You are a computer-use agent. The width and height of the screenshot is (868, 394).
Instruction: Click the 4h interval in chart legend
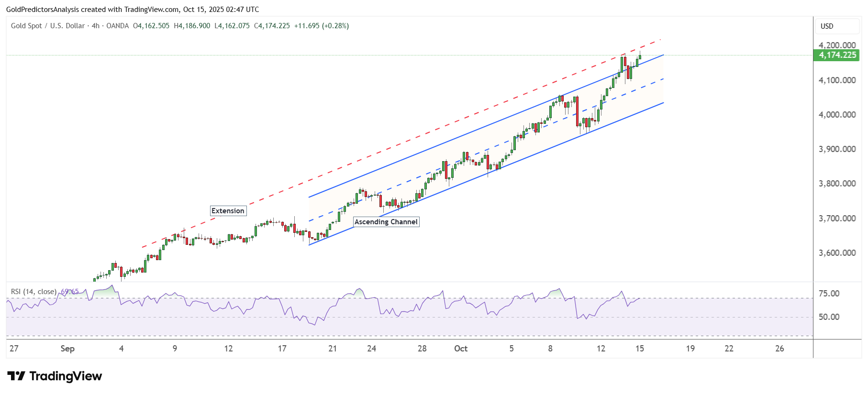(96, 26)
